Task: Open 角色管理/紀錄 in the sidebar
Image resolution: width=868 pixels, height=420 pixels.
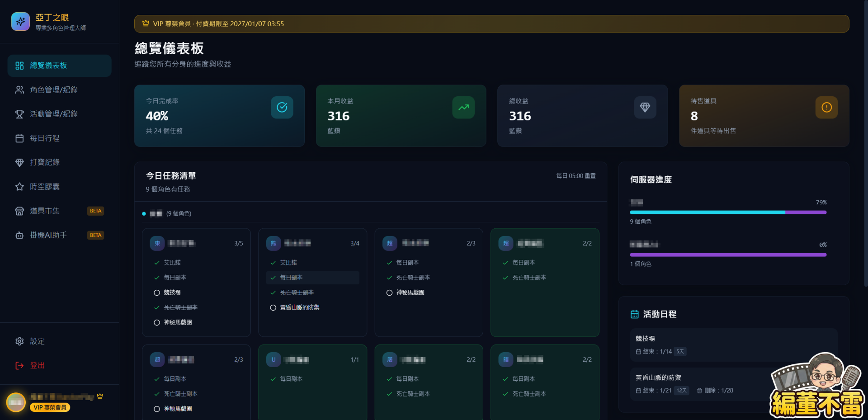Action: click(60, 90)
